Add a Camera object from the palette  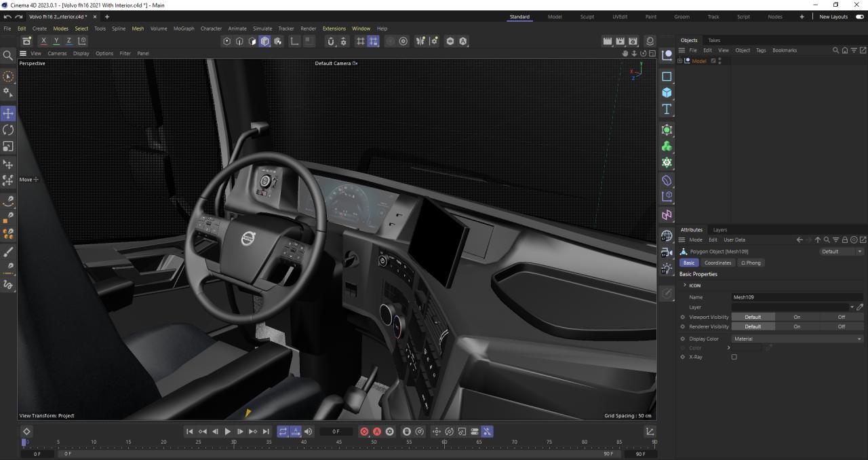tap(667, 252)
